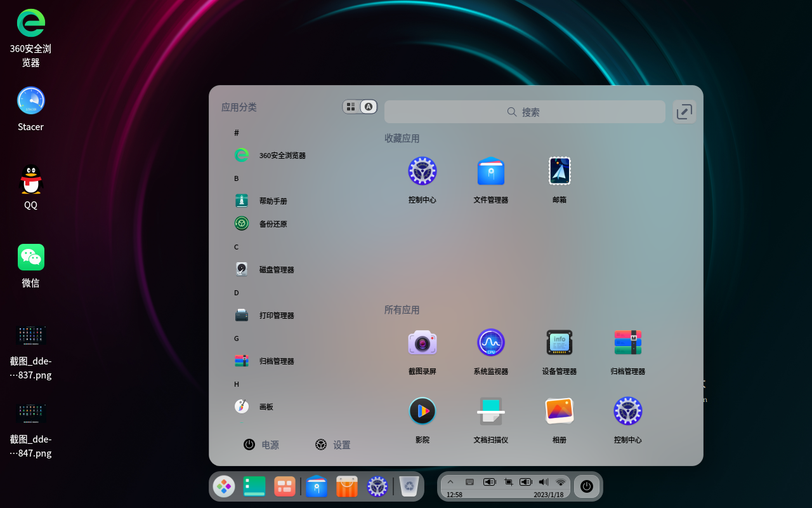Expand hidden tray icons with the chevron
812x508 pixels.
pos(450,481)
